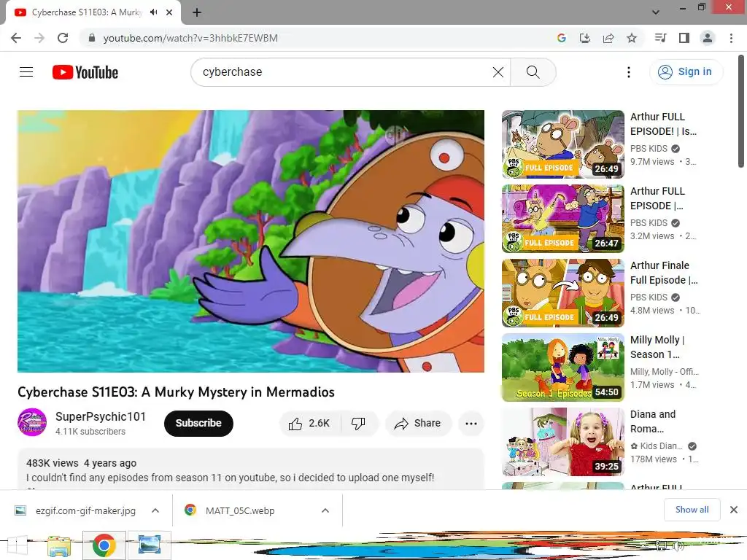Image resolution: width=747 pixels, height=560 pixels.
Task: Click the Google icon in address bar
Action: pos(562,38)
